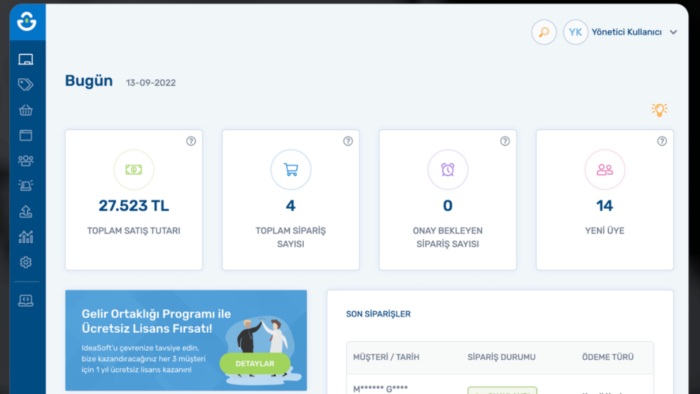Viewport: 700px width, 394px height.
Task: Open the customers group icon in the sidebar
Action: (26, 161)
